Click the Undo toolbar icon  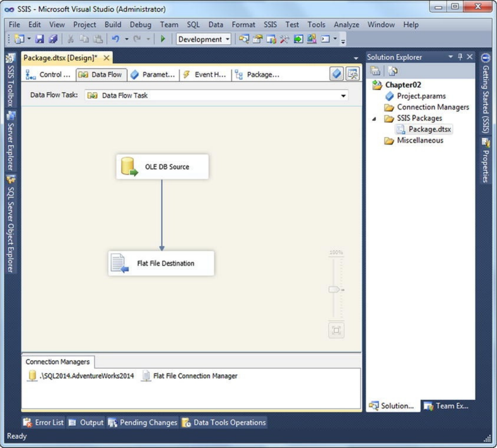(116, 39)
